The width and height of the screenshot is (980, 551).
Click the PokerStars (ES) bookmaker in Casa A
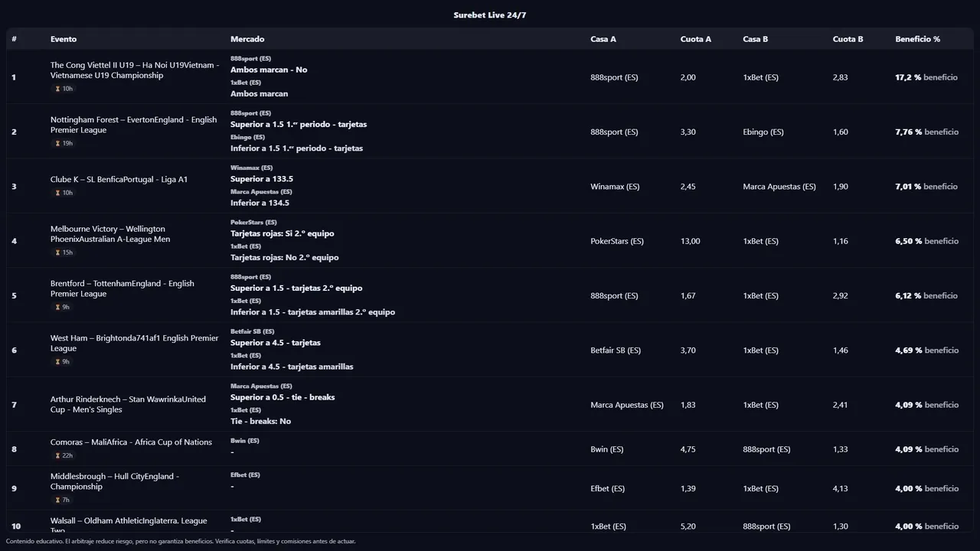(x=617, y=241)
